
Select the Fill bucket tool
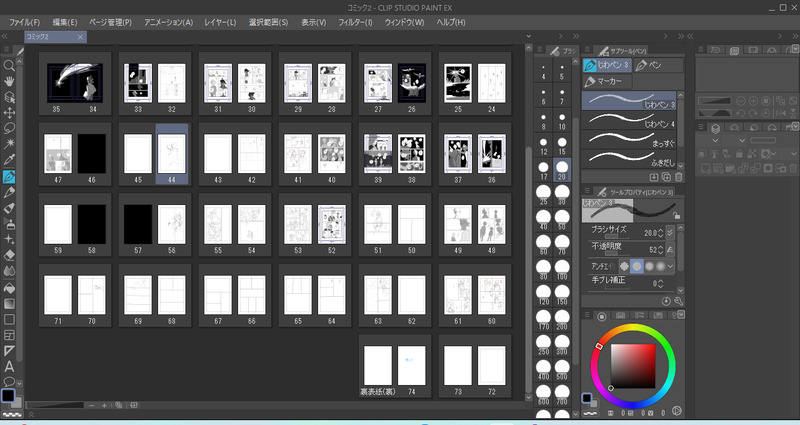pos(9,288)
